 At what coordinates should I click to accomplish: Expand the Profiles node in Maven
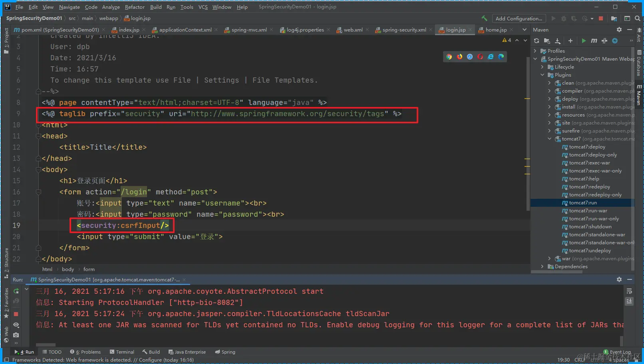pos(535,51)
